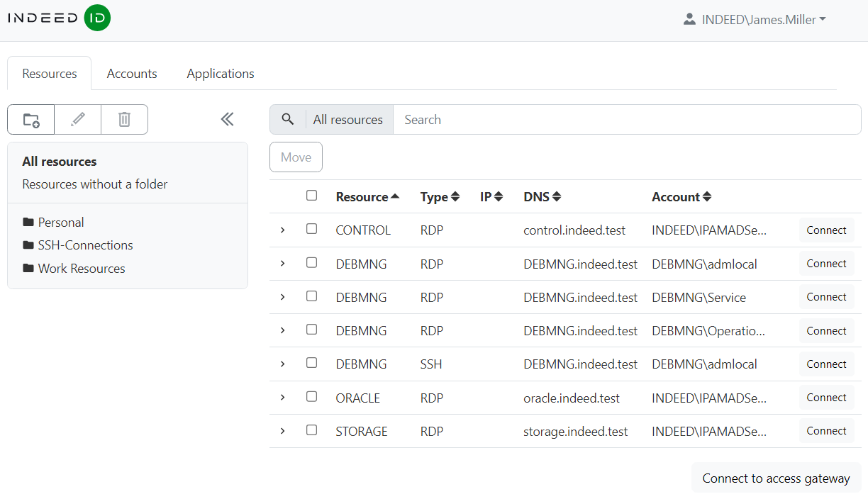Image resolution: width=868 pixels, height=499 pixels.
Task: Connect to the DEBMNG SSH resource
Action: click(826, 364)
